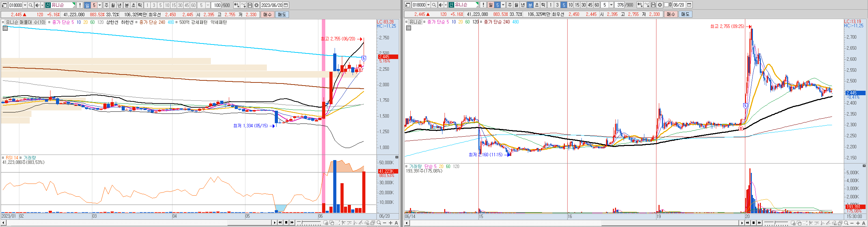868x227 pixels.
Task: Open the add line tool icon in right chart
Action: [x=647, y=5]
